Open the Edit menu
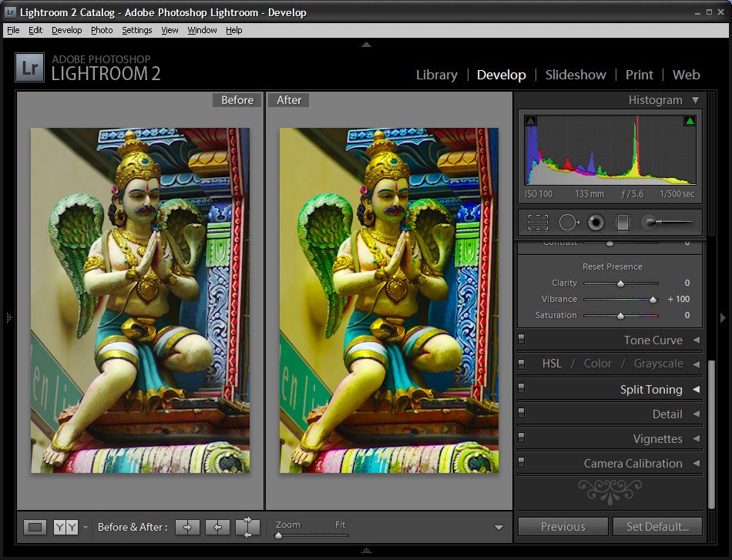 click(x=35, y=30)
